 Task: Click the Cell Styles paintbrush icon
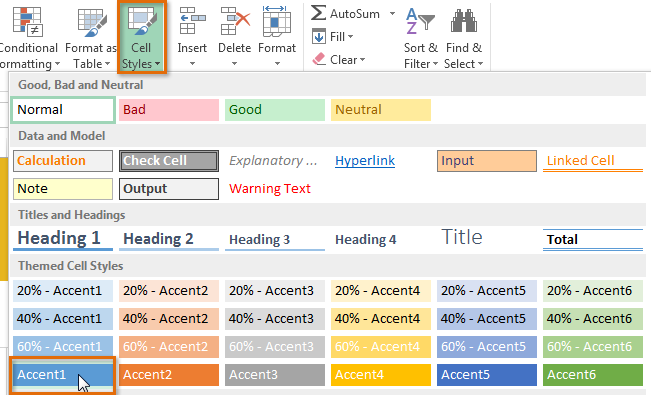coord(142,22)
